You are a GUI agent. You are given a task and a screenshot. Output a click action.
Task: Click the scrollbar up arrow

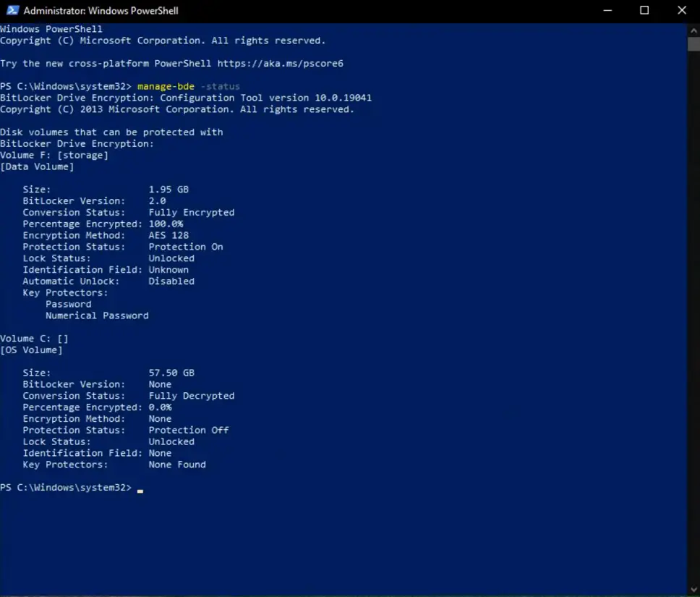(x=693, y=30)
